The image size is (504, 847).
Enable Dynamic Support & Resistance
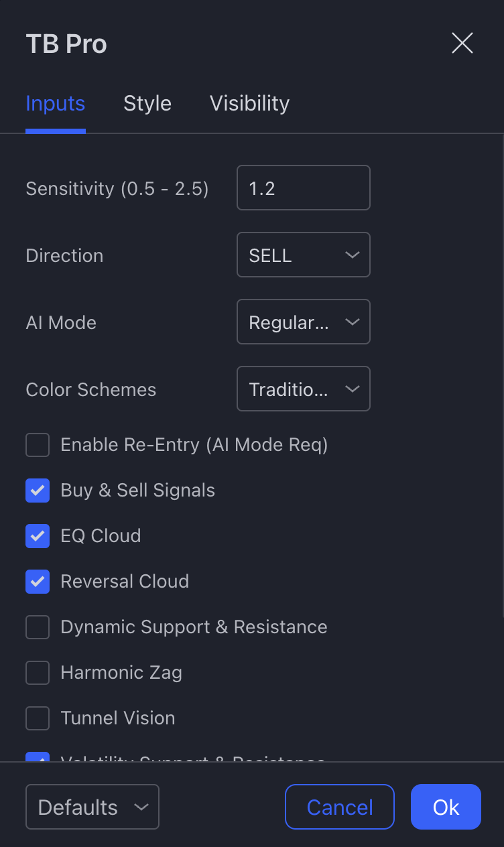coord(38,627)
